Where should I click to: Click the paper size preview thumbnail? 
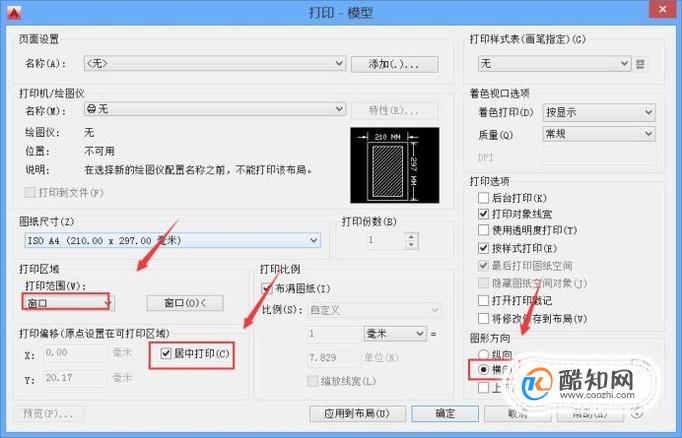click(394, 165)
